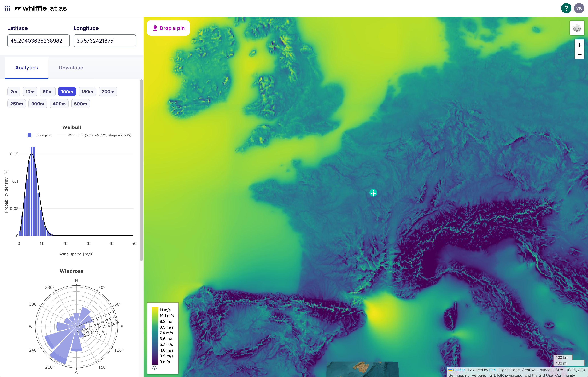The width and height of the screenshot is (588, 377).
Task: Click the wind speed color scale bar
Action: 155,336
